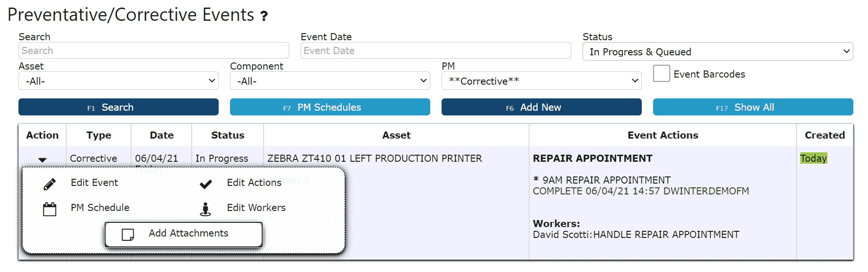868x272 pixels.
Task: Open the PM Corrective dropdown
Action: [541, 81]
